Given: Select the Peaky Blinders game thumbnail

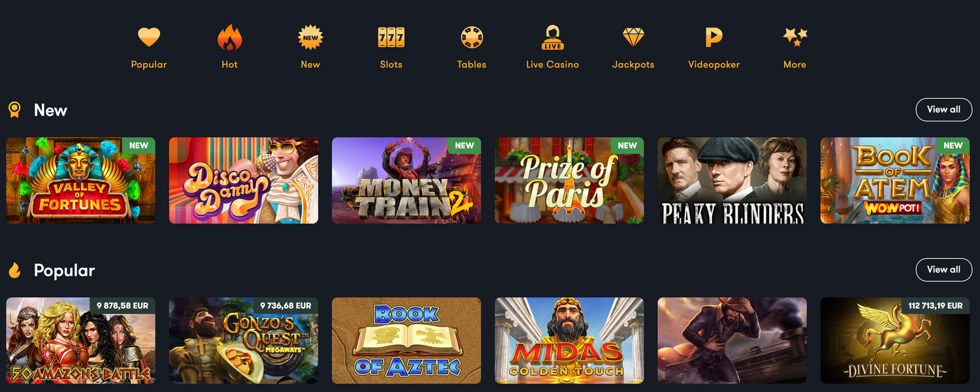Looking at the screenshot, I should click(732, 180).
